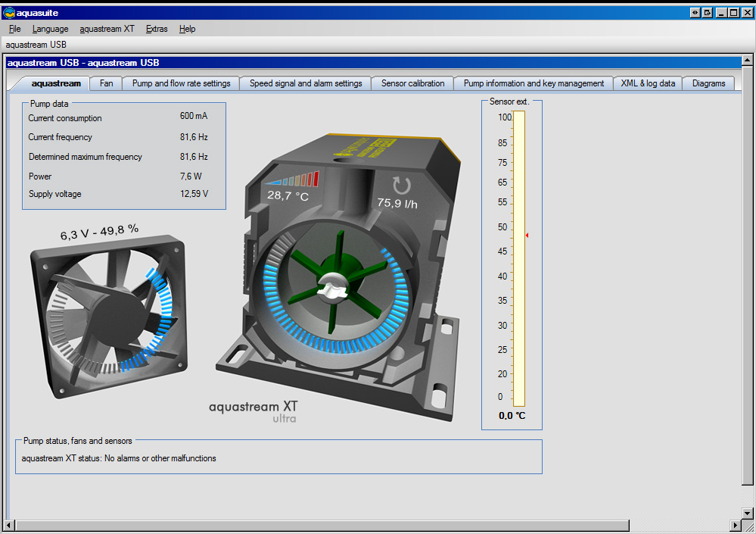This screenshot has width=756, height=534.
Task: Click the aquasuite application logo icon
Action: pyautogui.click(x=9, y=13)
